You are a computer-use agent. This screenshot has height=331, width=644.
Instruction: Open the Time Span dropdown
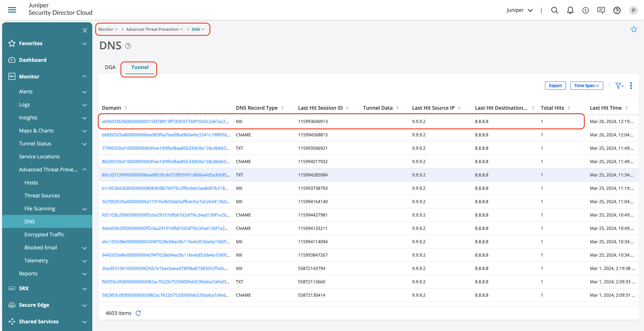[586, 85]
